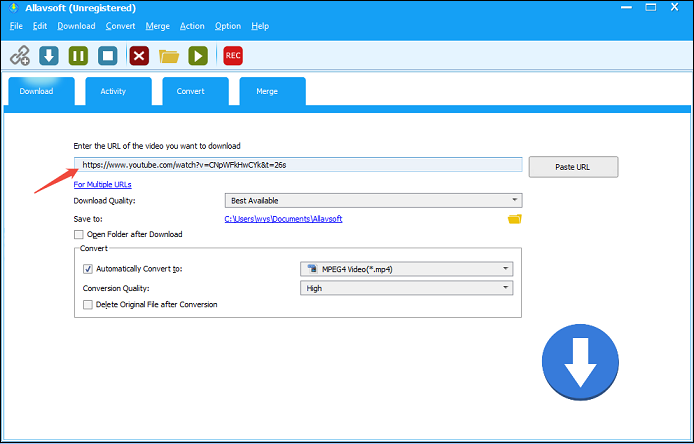Click the Paste URL button
The width and height of the screenshot is (694, 444).
pyautogui.click(x=573, y=167)
